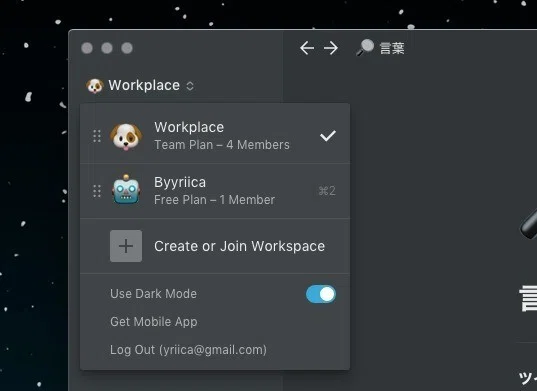Screen dimensions: 537x391
Task: Click the plus icon for new workspace
Action: 126,246
